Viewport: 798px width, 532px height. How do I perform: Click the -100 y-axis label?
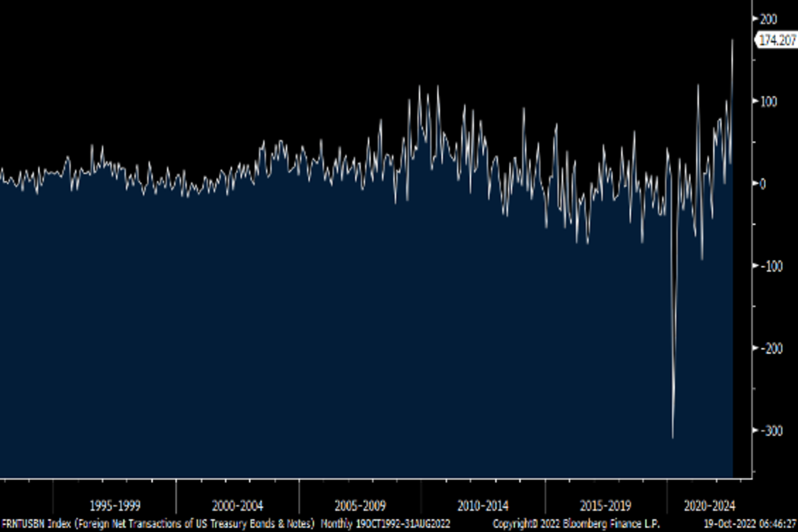click(771, 265)
